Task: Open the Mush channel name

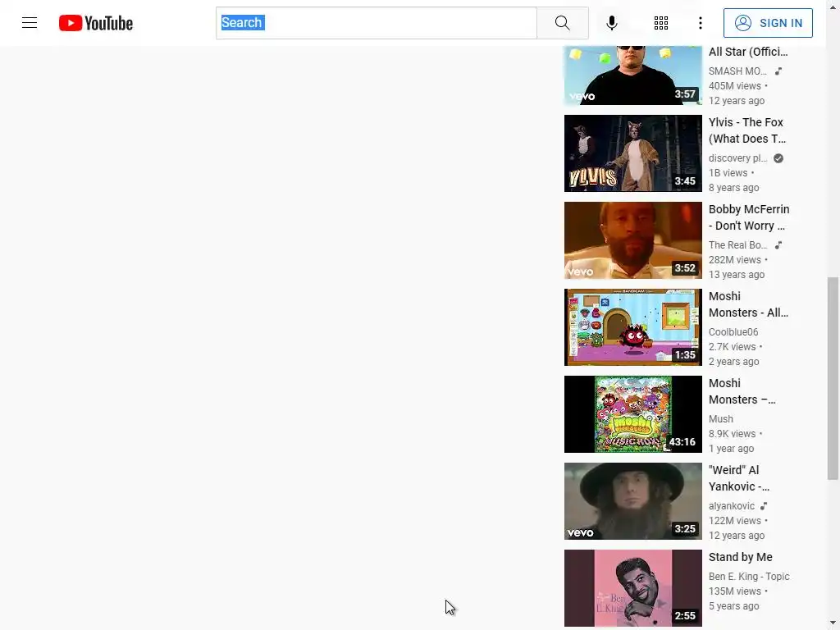Action: 720,419
